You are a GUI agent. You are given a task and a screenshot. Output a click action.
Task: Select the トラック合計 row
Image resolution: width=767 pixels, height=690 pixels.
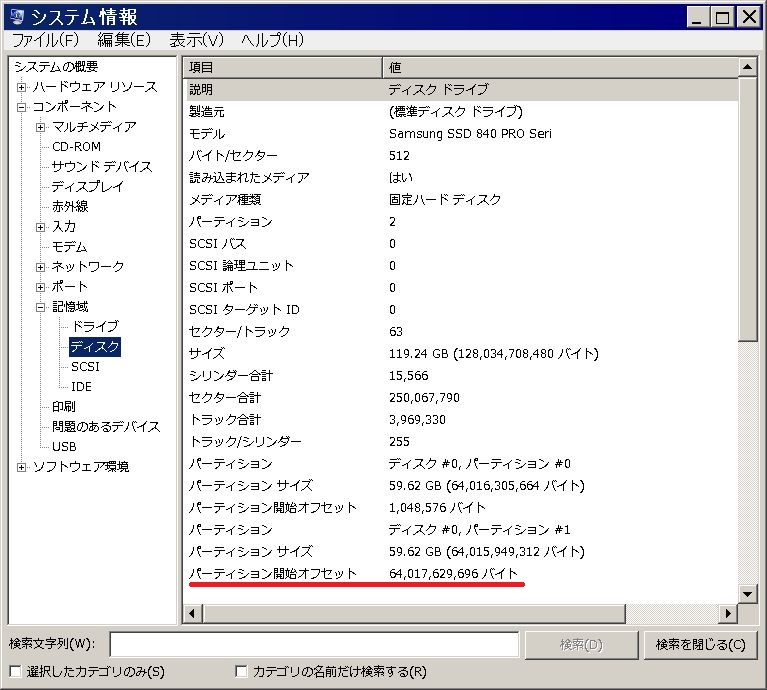461,420
